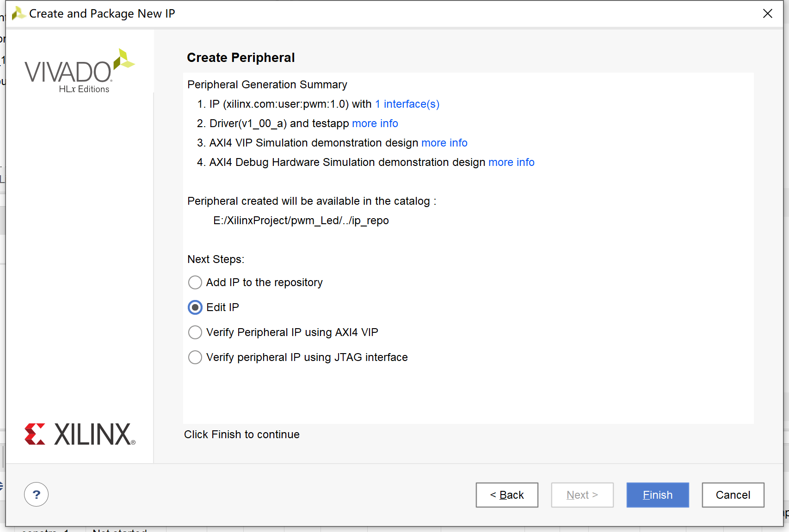The width and height of the screenshot is (789, 532).
Task: Click the Create Peripheral heading
Action: [x=241, y=58]
